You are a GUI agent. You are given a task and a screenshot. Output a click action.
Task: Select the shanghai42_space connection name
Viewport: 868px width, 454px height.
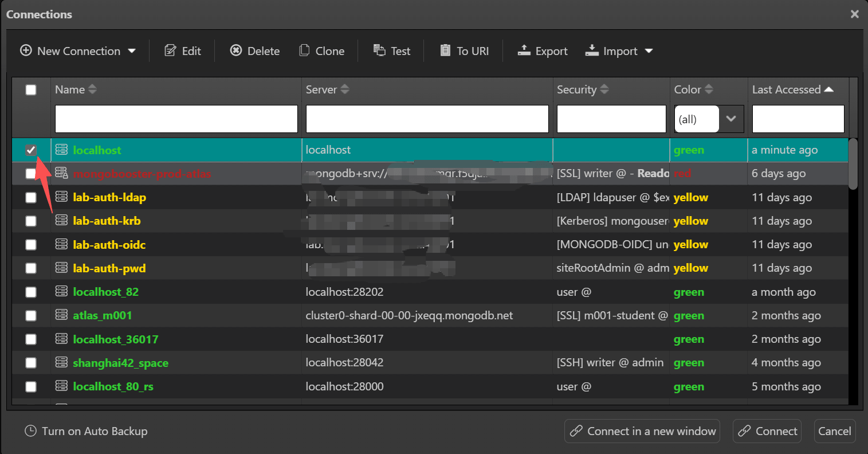point(121,363)
